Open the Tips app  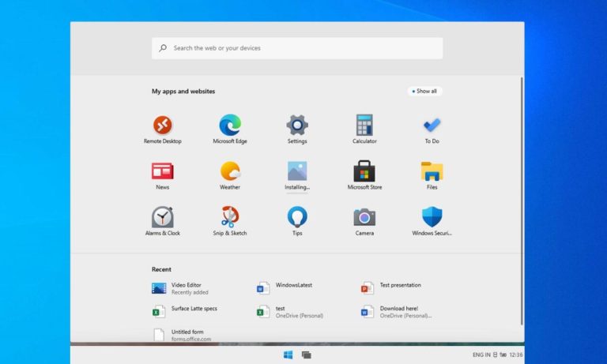coord(297,221)
